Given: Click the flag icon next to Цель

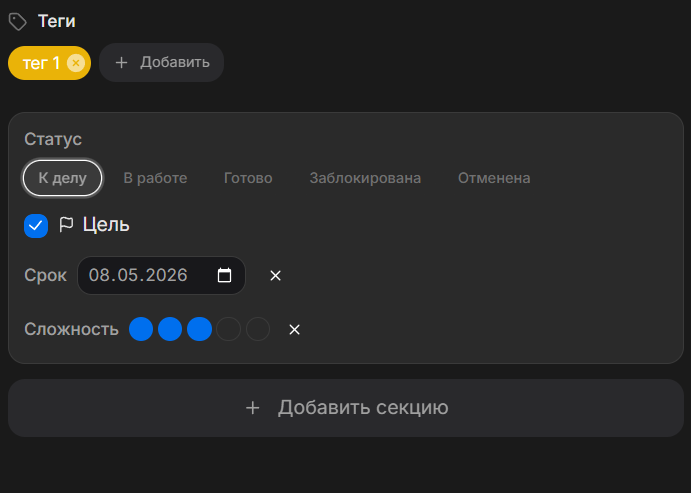Looking at the screenshot, I should click(66, 225).
